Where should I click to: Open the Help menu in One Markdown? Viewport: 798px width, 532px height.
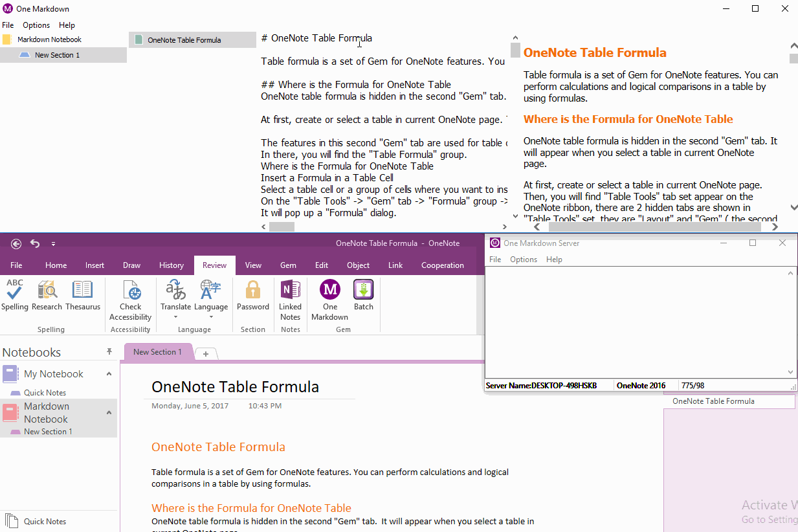67,25
